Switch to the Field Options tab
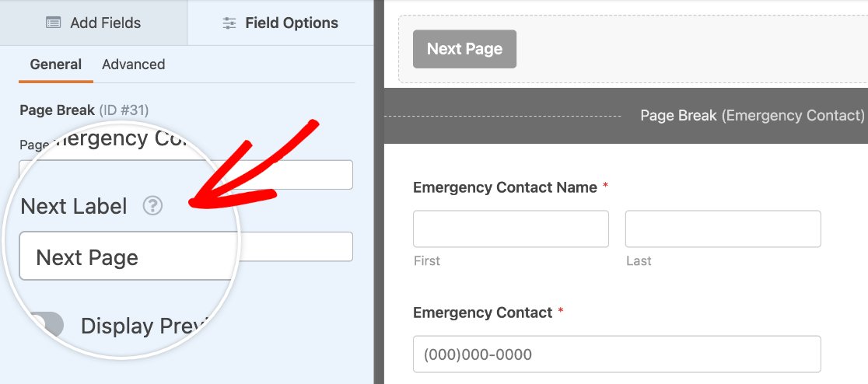Image resolution: width=868 pixels, height=384 pixels. click(x=281, y=23)
